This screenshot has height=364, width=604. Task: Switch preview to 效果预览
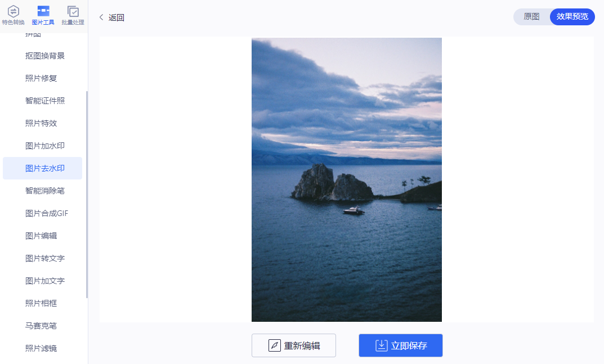coord(572,16)
